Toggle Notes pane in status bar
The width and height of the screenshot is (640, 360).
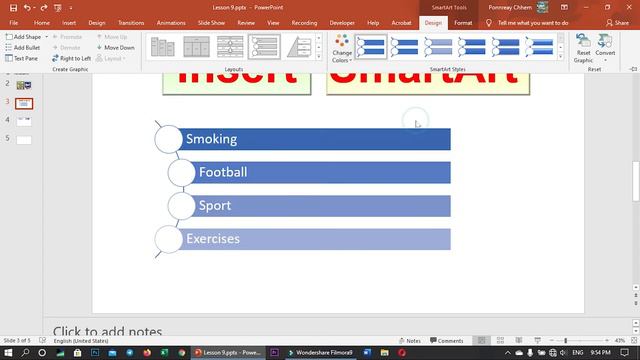410,340
